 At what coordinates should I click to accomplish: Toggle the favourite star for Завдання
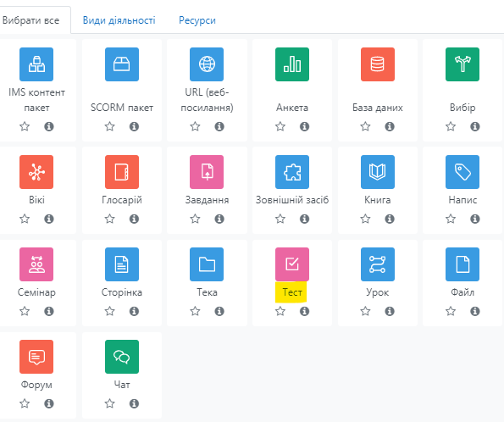(195, 219)
